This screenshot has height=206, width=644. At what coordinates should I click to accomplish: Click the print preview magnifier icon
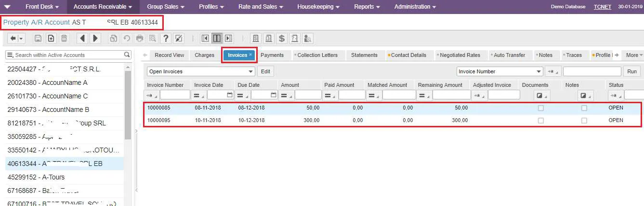click(x=152, y=38)
